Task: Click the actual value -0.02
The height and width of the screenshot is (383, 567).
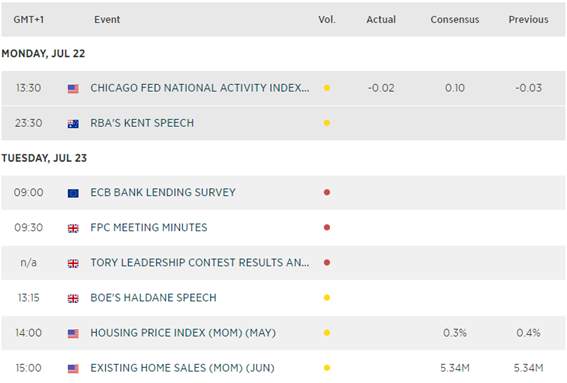Action: [381, 88]
